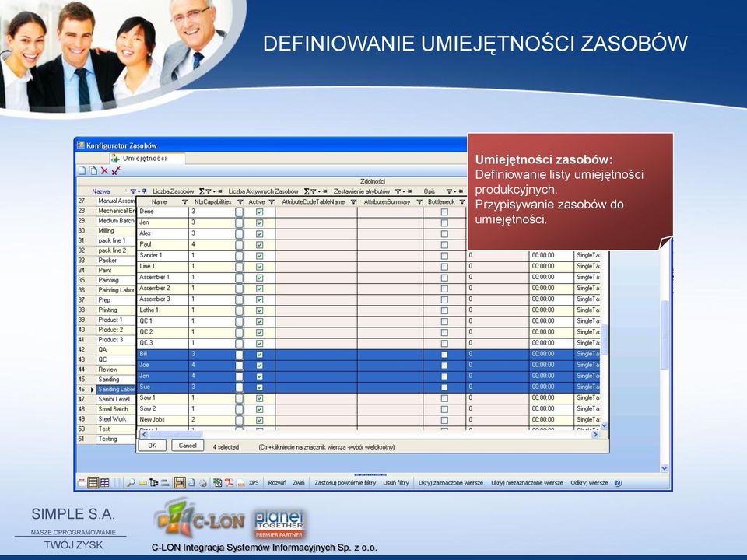Screen dimensions: 747x560
Task: Toggle the Active checkbox for Bill
Action: (260, 355)
